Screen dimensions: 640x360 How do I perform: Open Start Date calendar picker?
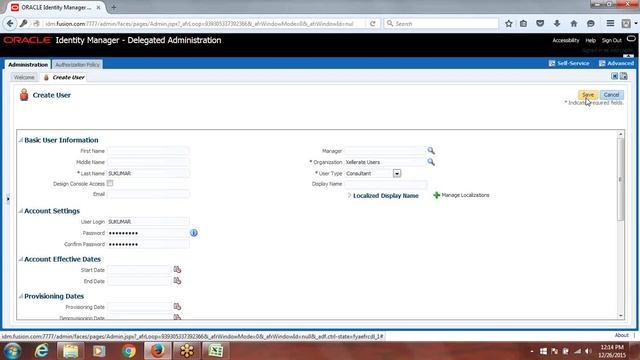tap(177, 269)
